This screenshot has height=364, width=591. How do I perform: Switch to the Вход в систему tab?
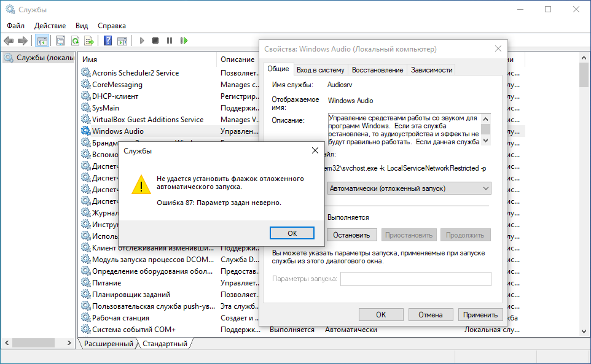320,70
